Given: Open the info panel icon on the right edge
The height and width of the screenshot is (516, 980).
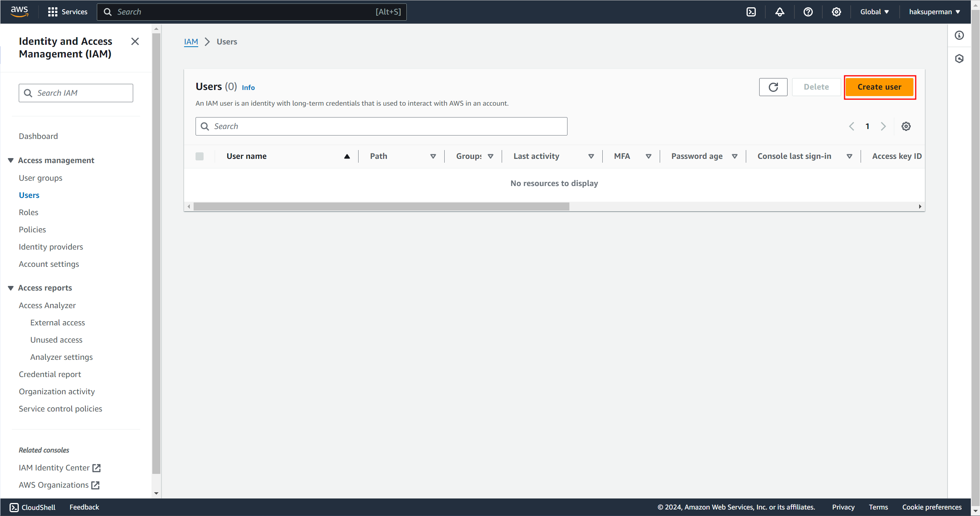Looking at the screenshot, I should (959, 35).
